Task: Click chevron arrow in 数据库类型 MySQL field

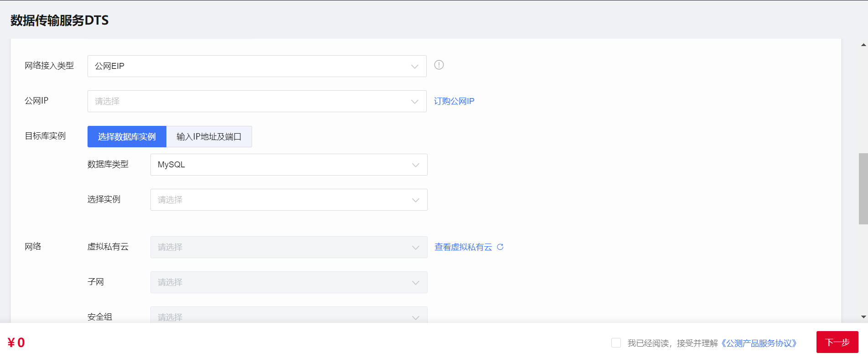Action: [x=415, y=165]
